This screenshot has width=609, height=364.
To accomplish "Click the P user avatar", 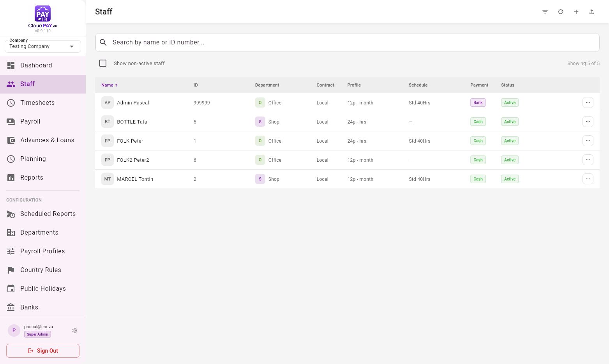I will [x=14, y=330].
